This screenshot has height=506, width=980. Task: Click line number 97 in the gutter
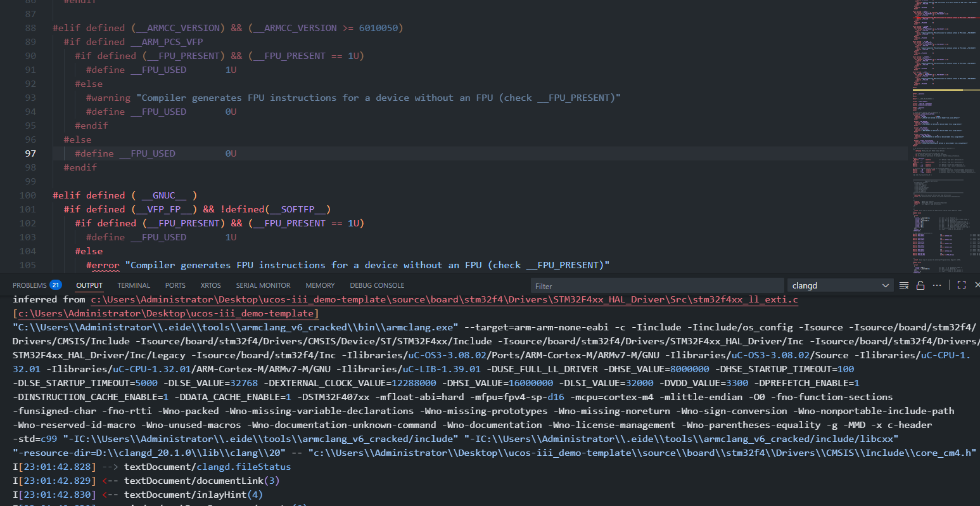tap(30, 153)
